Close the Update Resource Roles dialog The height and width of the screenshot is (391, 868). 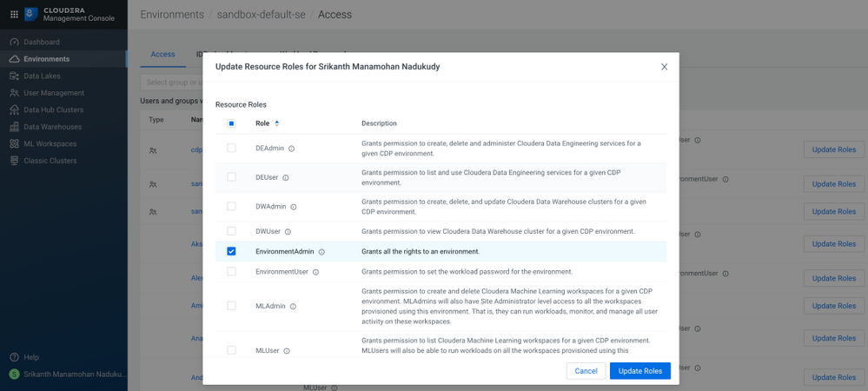coord(664,67)
